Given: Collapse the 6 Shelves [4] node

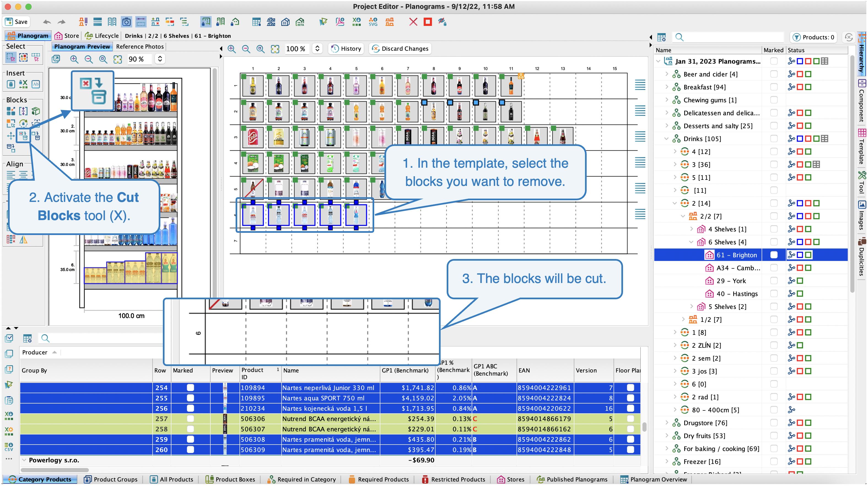Looking at the screenshot, I should [691, 242].
